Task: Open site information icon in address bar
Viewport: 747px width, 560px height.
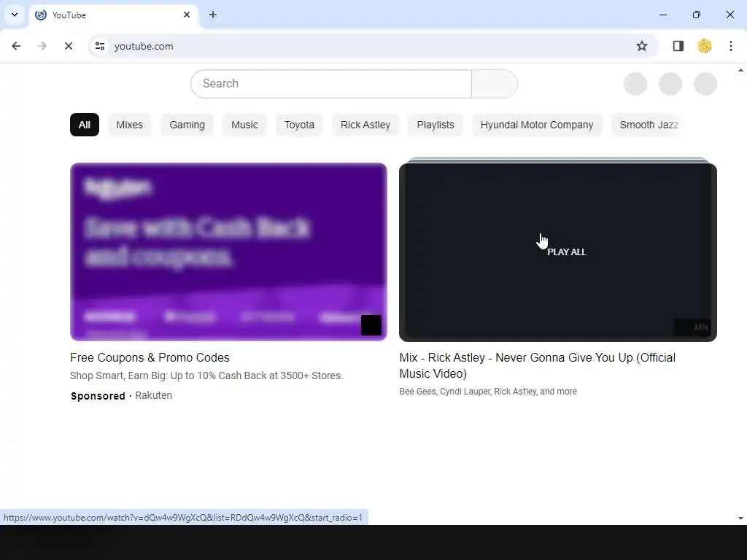Action: pos(100,46)
